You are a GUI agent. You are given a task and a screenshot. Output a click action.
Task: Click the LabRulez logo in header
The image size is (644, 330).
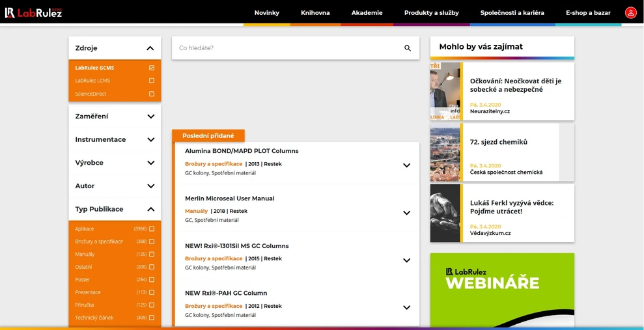point(33,12)
